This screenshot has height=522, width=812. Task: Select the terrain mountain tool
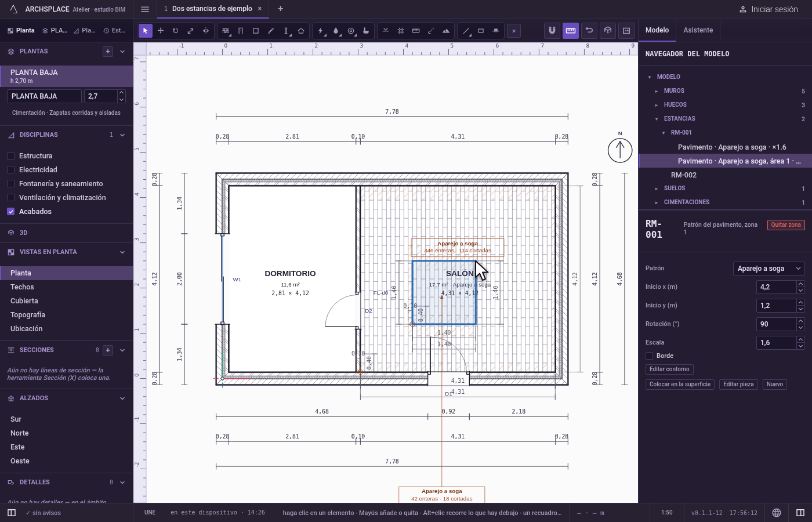click(446, 31)
